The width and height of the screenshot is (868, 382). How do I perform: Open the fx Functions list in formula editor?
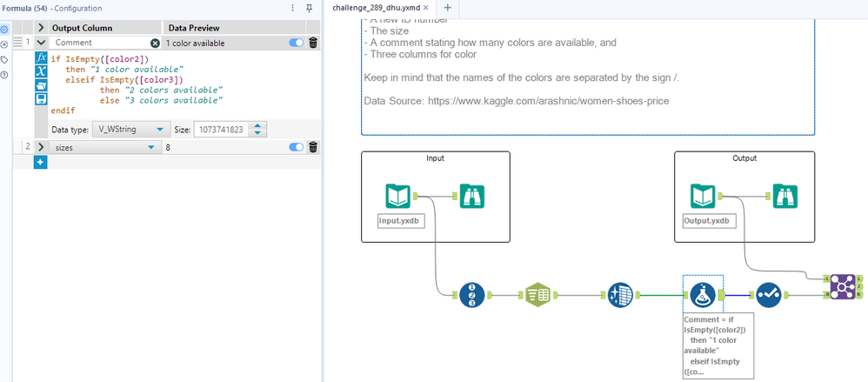(x=41, y=57)
